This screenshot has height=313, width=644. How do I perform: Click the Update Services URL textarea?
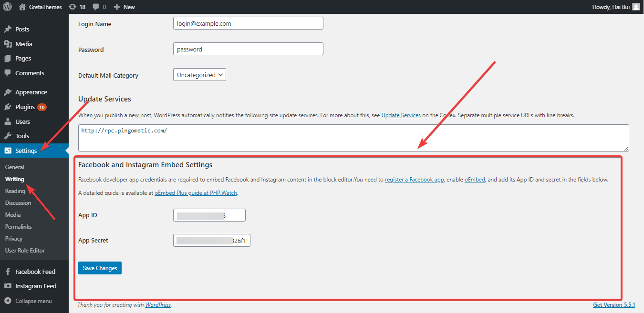(353, 138)
